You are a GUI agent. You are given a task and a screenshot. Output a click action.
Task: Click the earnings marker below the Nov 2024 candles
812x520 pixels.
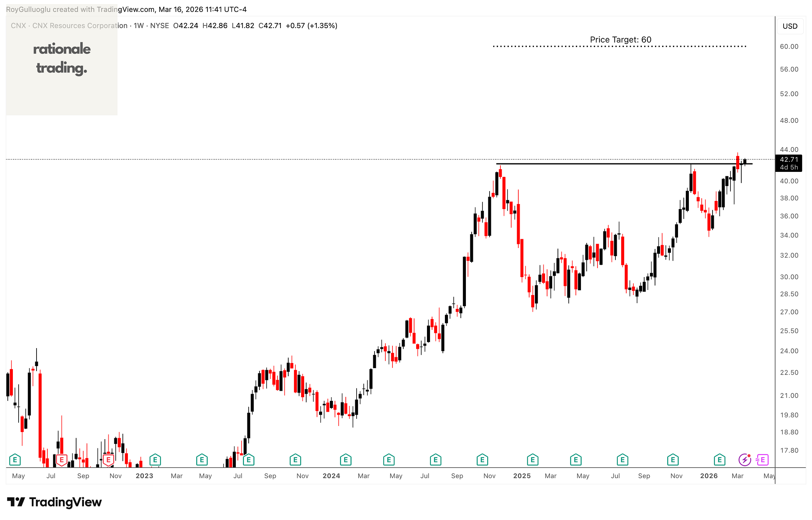[482, 460]
